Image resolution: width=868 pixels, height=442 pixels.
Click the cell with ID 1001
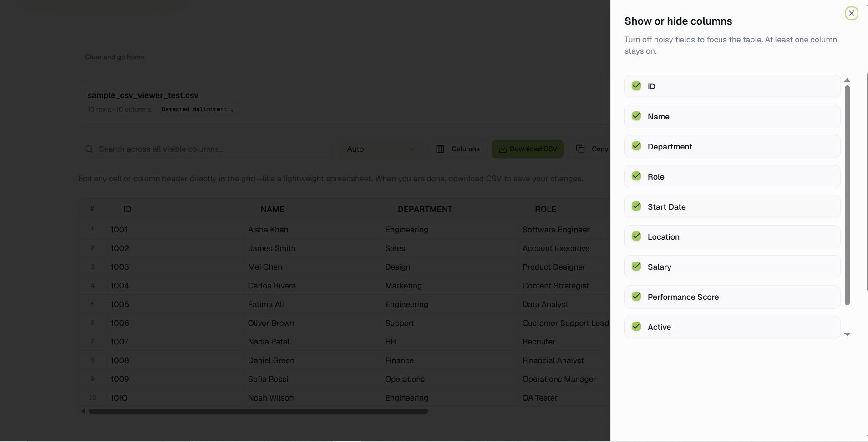(x=174, y=230)
